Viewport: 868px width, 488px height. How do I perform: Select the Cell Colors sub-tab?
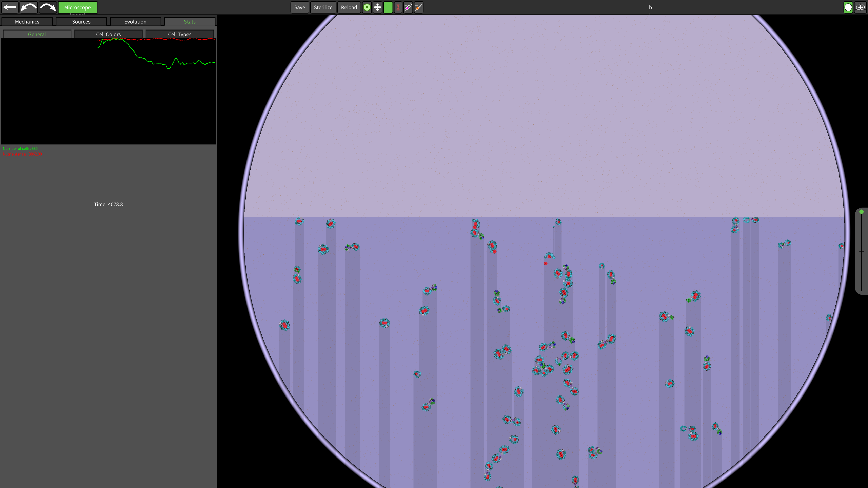pyautogui.click(x=108, y=34)
